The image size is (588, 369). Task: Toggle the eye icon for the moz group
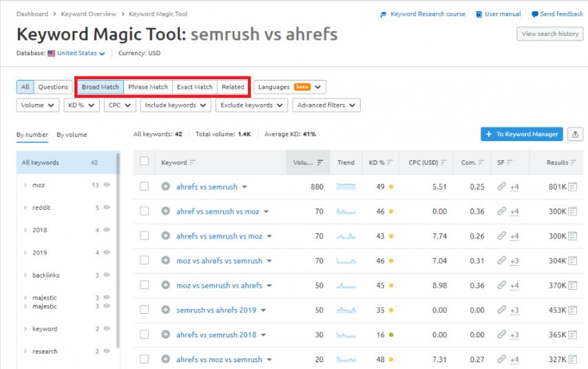pyautogui.click(x=107, y=185)
